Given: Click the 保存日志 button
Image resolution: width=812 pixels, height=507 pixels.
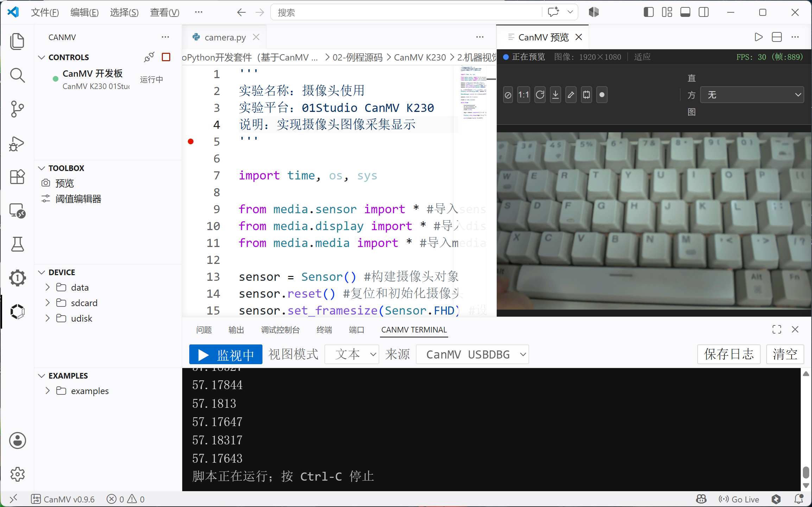Looking at the screenshot, I should (x=729, y=355).
